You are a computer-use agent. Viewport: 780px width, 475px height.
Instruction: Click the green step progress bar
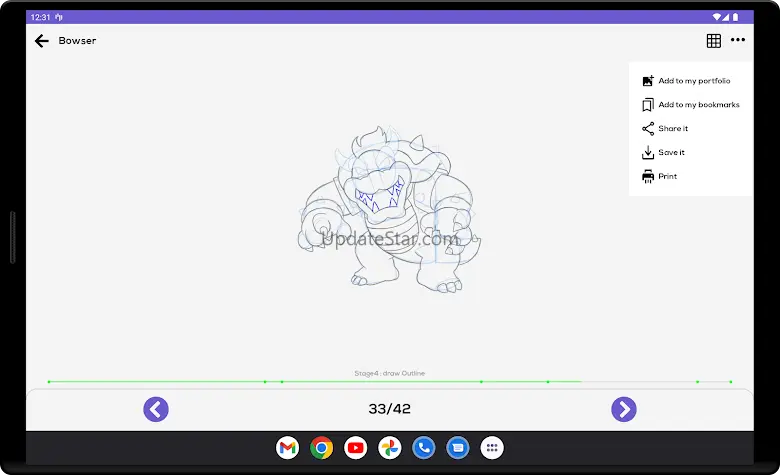click(x=390, y=381)
